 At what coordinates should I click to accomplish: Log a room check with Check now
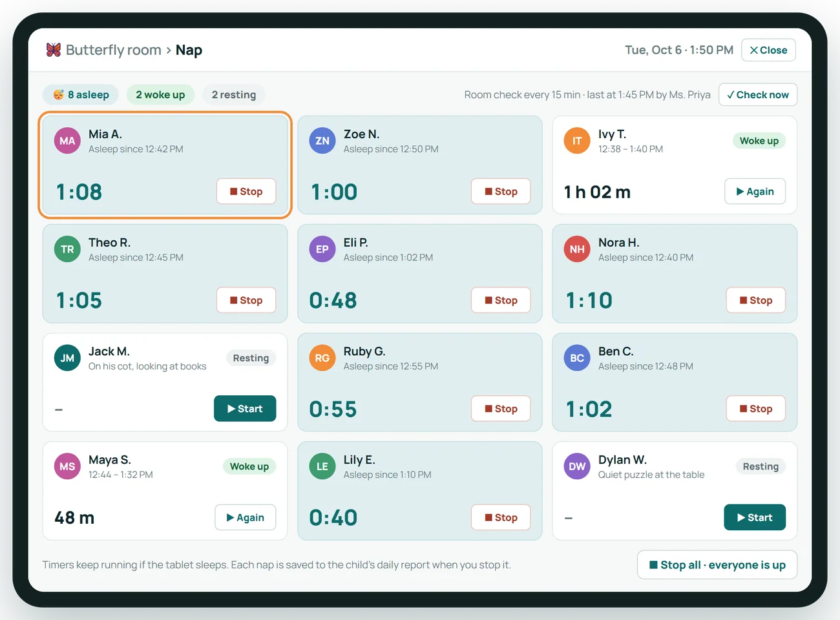[758, 95]
